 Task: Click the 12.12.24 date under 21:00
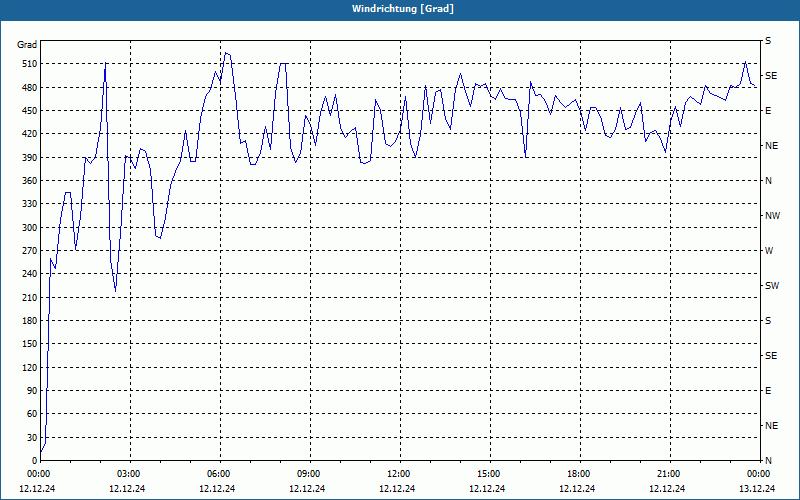[667, 488]
